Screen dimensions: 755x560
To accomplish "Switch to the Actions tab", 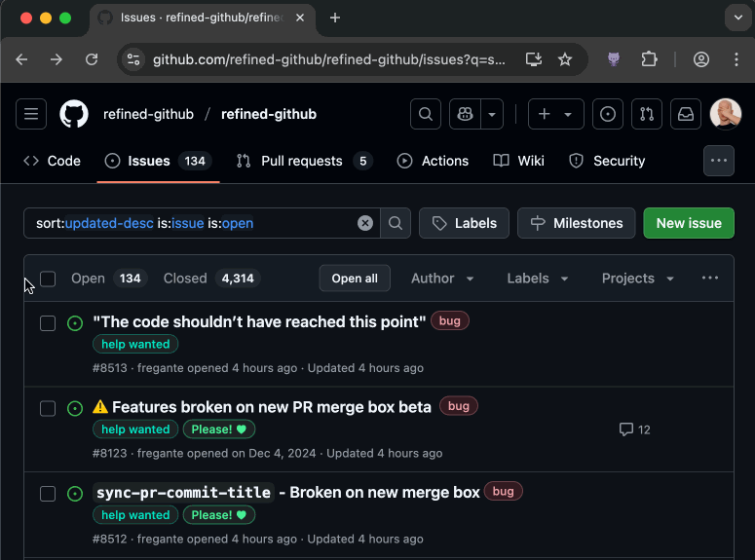I will pyautogui.click(x=433, y=161).
